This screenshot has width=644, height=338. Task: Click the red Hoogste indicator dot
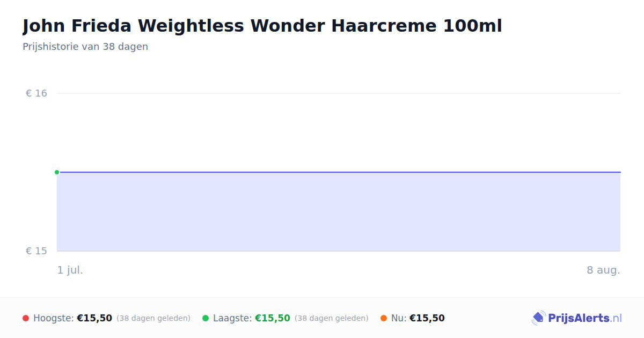pos(26,318)
